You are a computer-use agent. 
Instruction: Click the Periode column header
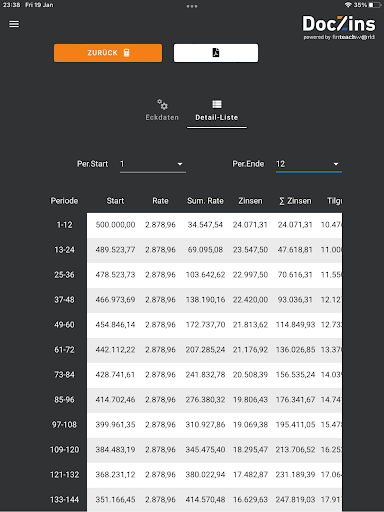64,201
